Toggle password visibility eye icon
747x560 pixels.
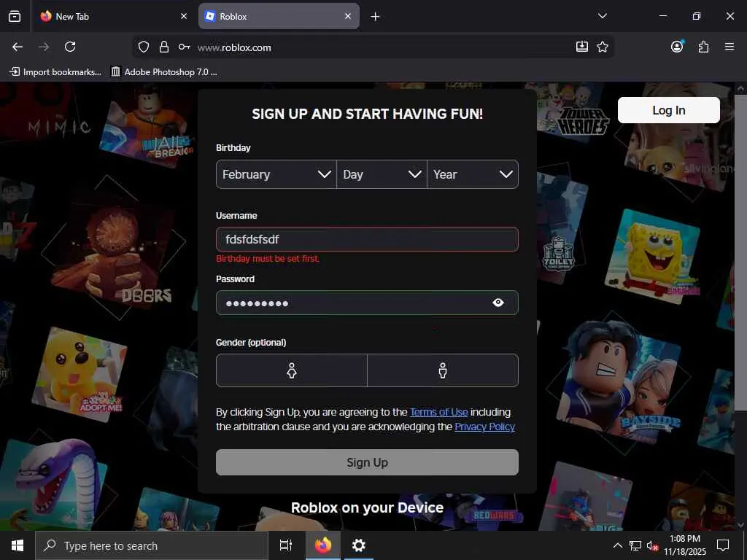(498, 303)
